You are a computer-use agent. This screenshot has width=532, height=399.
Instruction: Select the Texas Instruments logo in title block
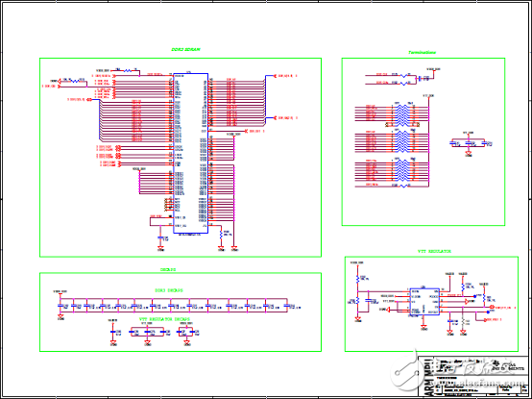click(508, 367)
